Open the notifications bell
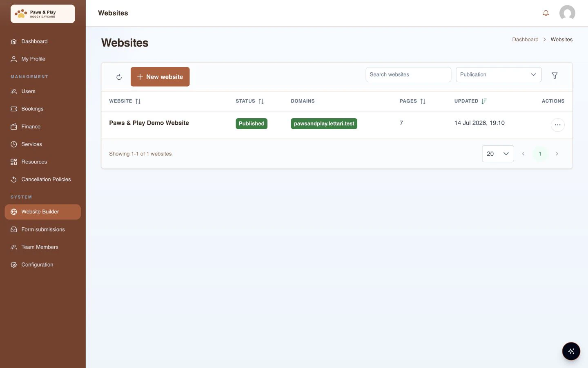The height and width of the screenshot is (368, 588). coord(546,13)
